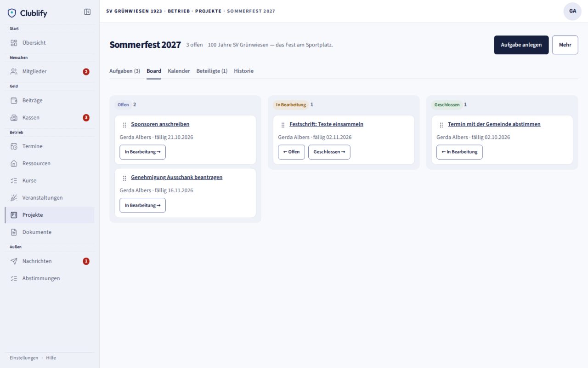The width and height of the screenshot is (588, 368).
Task: Click the Übersicht grid icon
Action: 14,43
